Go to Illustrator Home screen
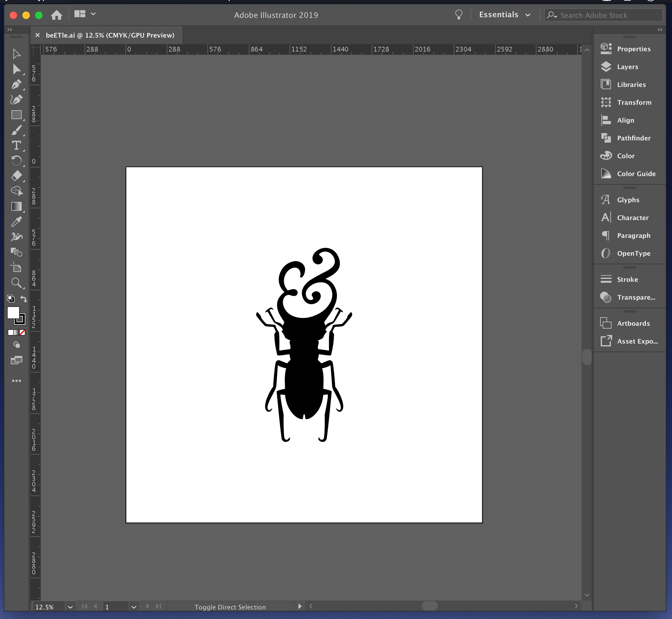 coord(57,15)
